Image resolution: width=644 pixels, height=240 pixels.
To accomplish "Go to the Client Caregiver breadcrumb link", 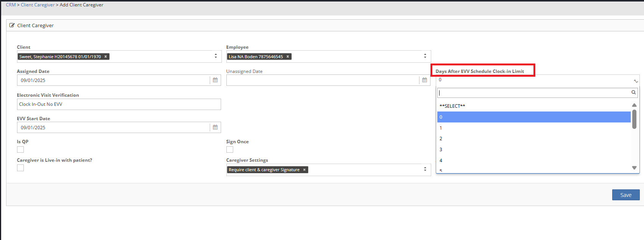I will tap(37, 5).
